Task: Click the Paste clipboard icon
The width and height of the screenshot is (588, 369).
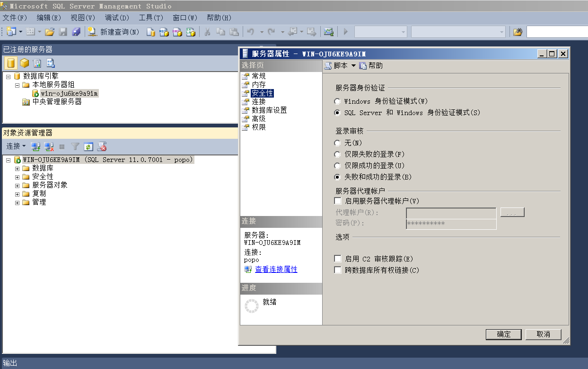Action: [x=234, y=32]
